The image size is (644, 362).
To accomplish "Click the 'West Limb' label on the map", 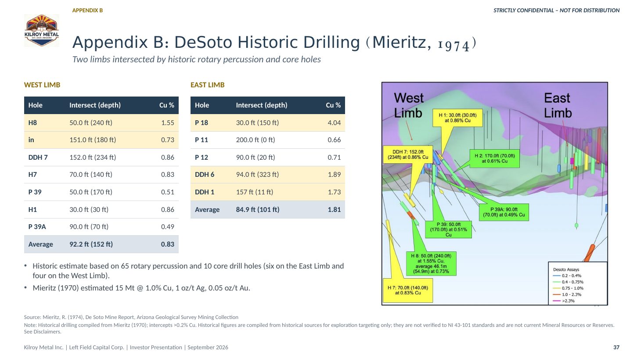I will click(409, 105).
